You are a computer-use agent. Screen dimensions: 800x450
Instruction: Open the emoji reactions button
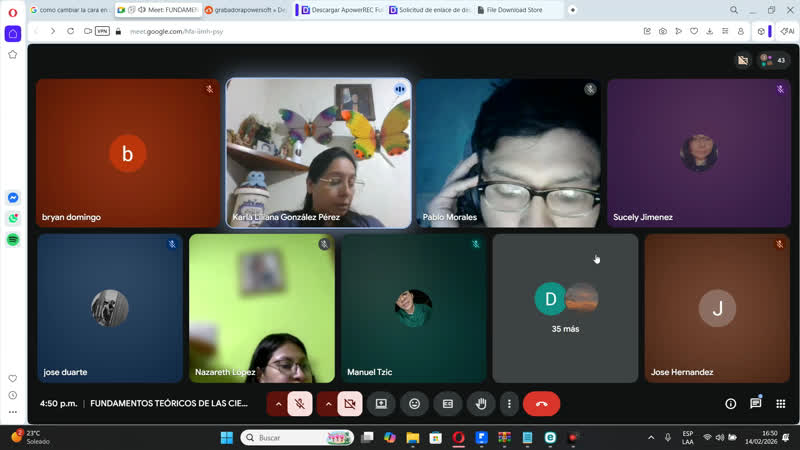click(414, 404)
